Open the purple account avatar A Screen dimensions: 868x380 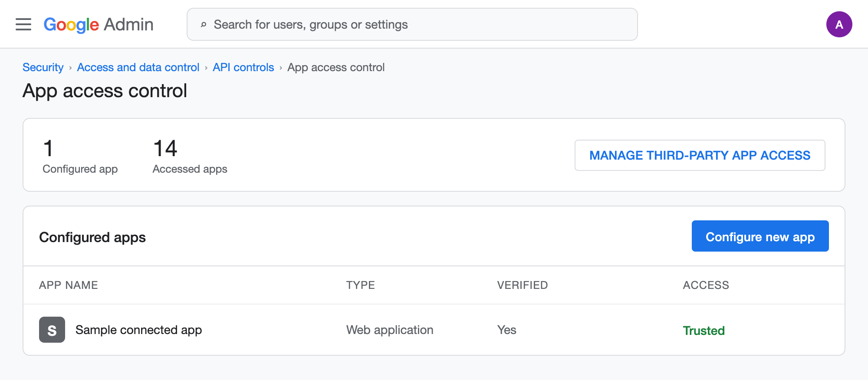(x=839, y=24)
